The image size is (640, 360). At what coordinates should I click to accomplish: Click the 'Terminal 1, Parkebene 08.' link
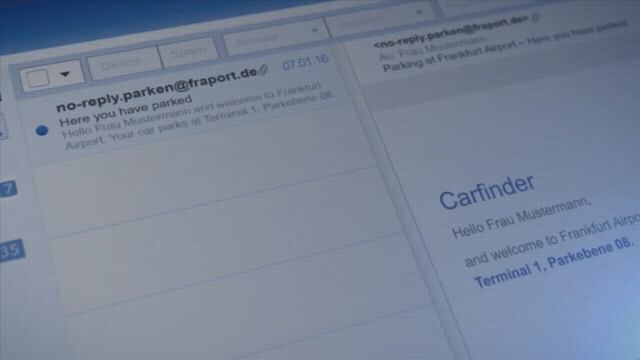553,263
